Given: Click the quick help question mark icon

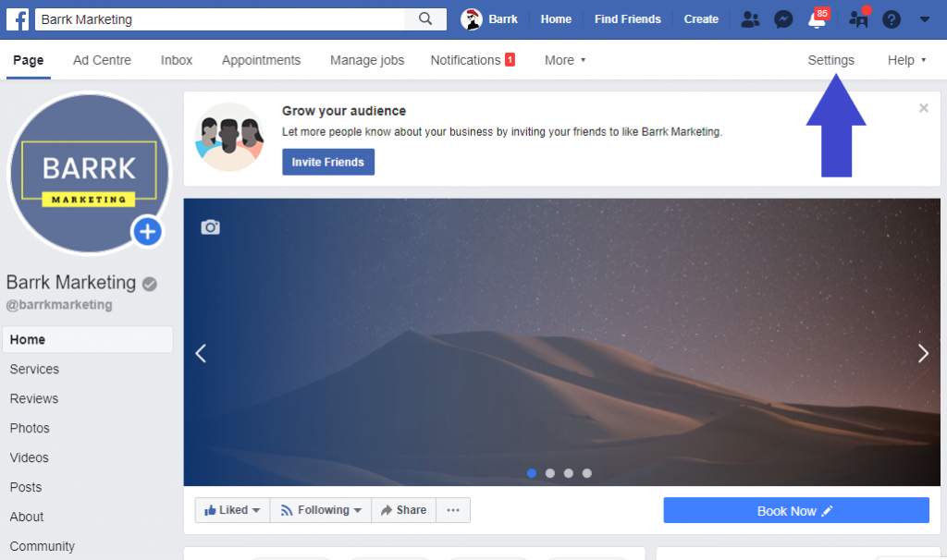Looking at the screenshot, I should pyautogui.click(x=892, y=19).
